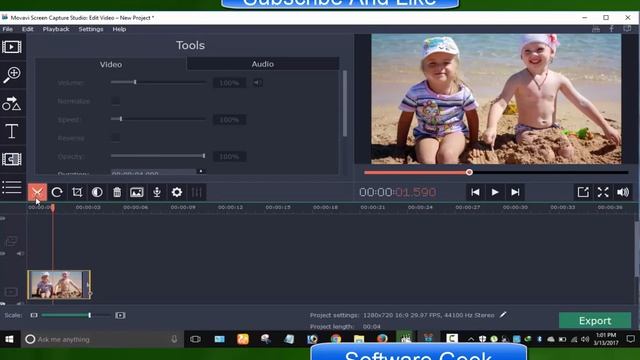This screenshot has width=640, height=360.
Task: Open Color adjustments tool
Action: tap(97, 192)
